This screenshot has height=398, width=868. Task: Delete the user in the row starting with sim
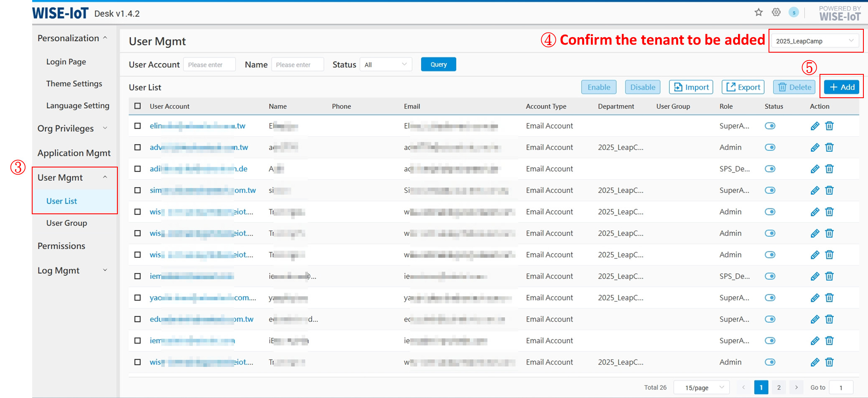[x=830, y=190]
